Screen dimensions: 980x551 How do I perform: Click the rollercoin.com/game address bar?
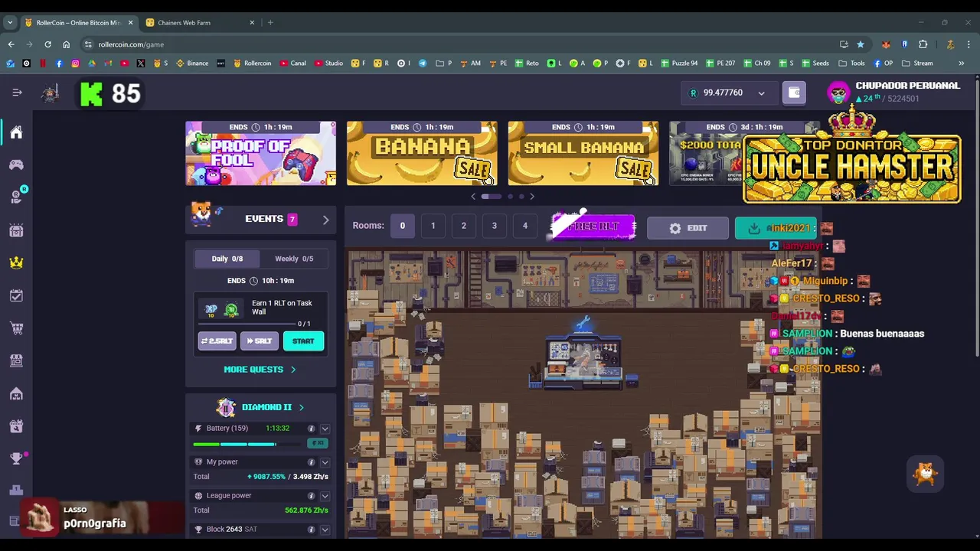pyautogui.click(x=459, y=44)
